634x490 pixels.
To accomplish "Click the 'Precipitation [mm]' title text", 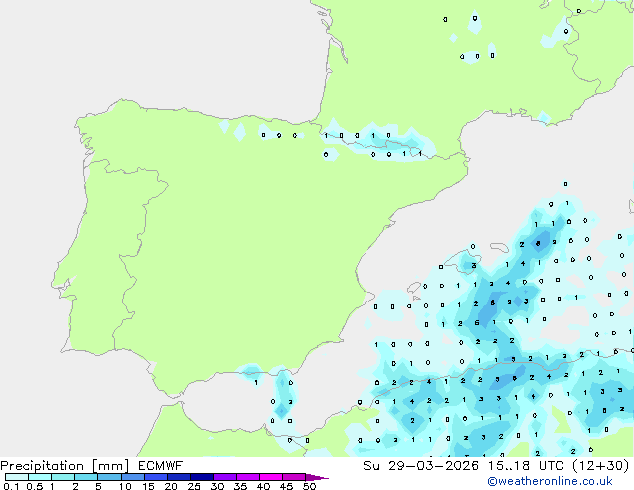I will pyautogui.click(x=65, y=466).
